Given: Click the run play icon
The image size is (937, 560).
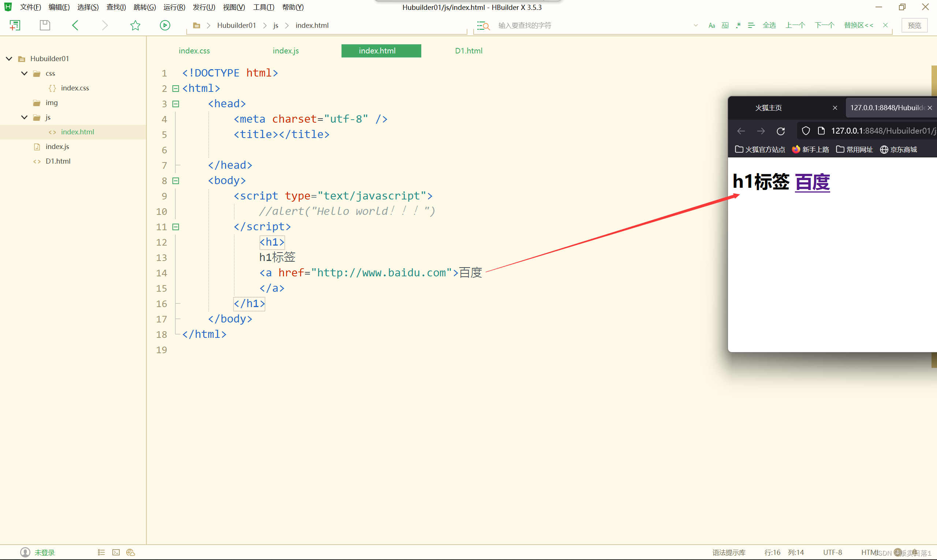Looking at the screenshot, I should pyautogui.click(x=165, y=25).
